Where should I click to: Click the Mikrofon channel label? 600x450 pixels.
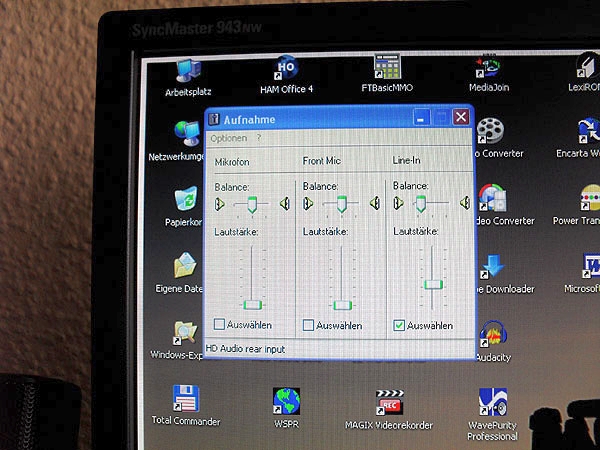tap(232, 162)
